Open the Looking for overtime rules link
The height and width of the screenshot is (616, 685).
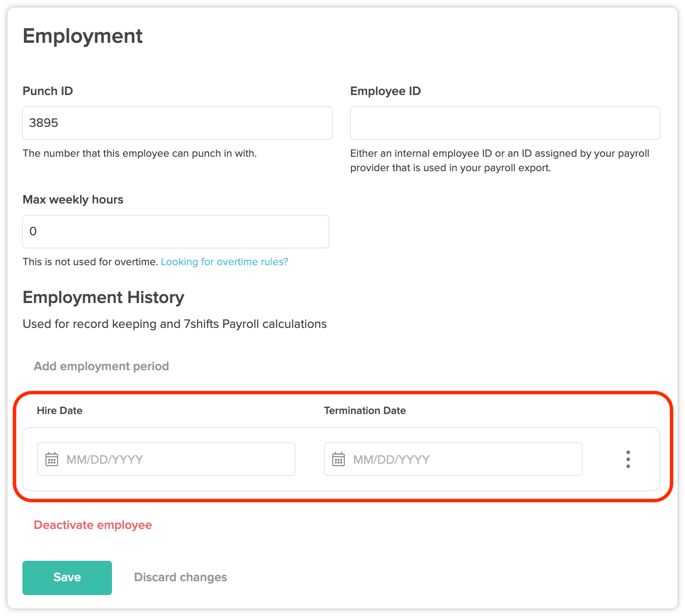tap(225, 262)
